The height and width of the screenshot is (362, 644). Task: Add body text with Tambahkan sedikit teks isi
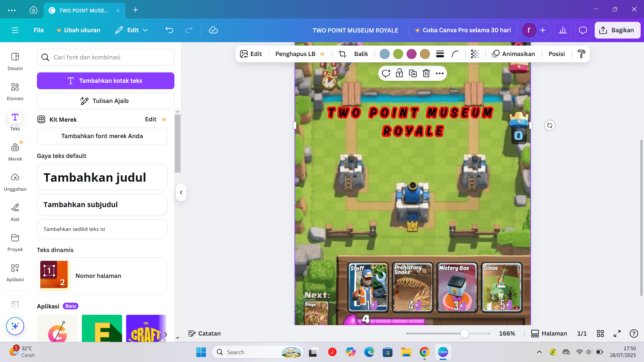102,229
